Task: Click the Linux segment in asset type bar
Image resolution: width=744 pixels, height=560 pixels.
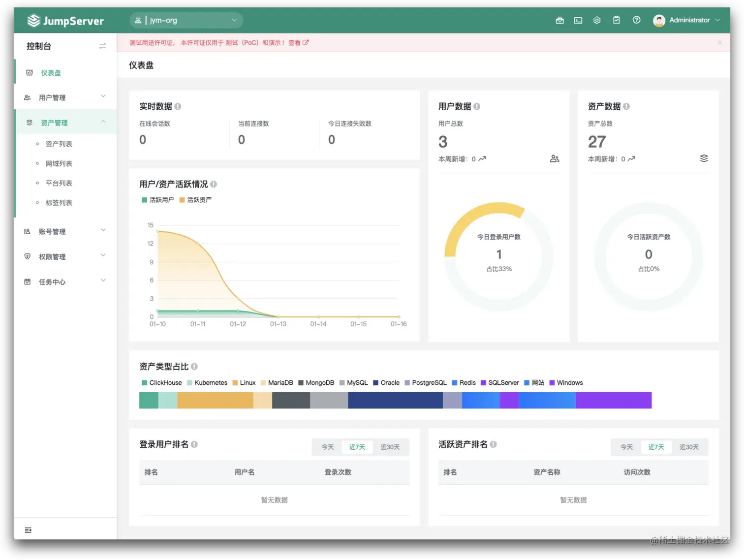Action: tap(216, 400)
